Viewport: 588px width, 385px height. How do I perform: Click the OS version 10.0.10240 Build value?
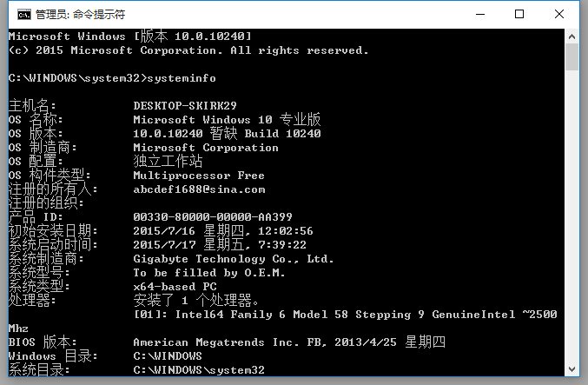pos(227,134)
